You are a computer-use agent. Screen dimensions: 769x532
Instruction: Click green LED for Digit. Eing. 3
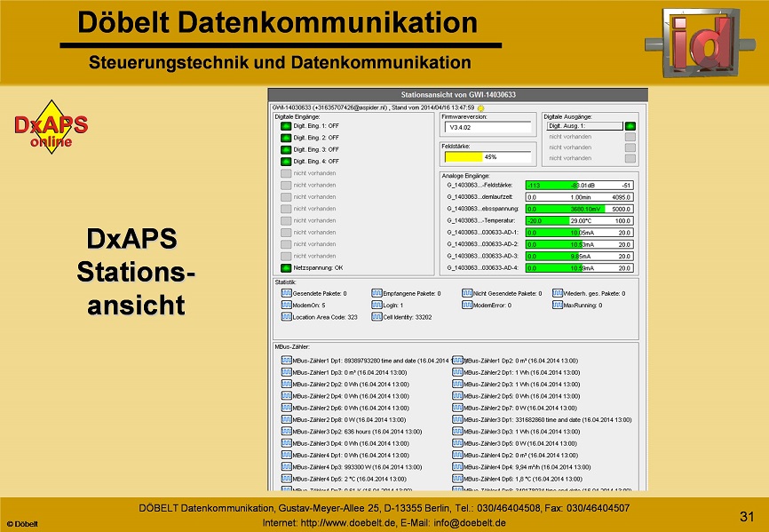286,149
